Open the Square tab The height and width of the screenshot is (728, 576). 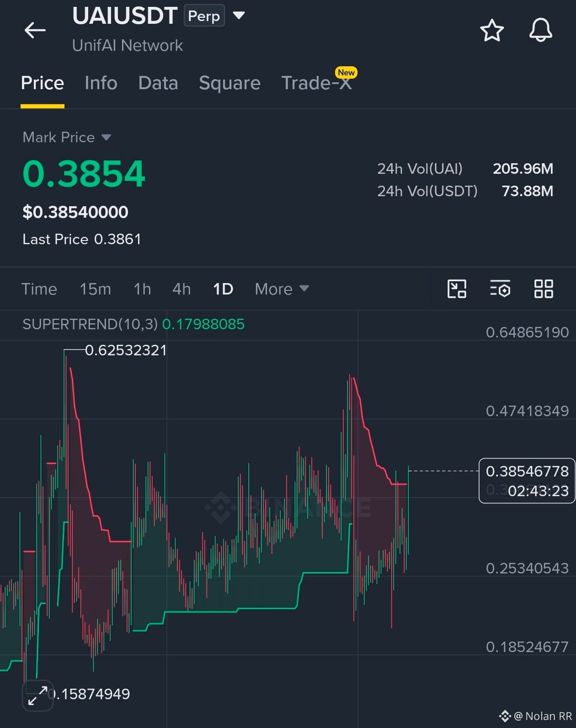229,83
